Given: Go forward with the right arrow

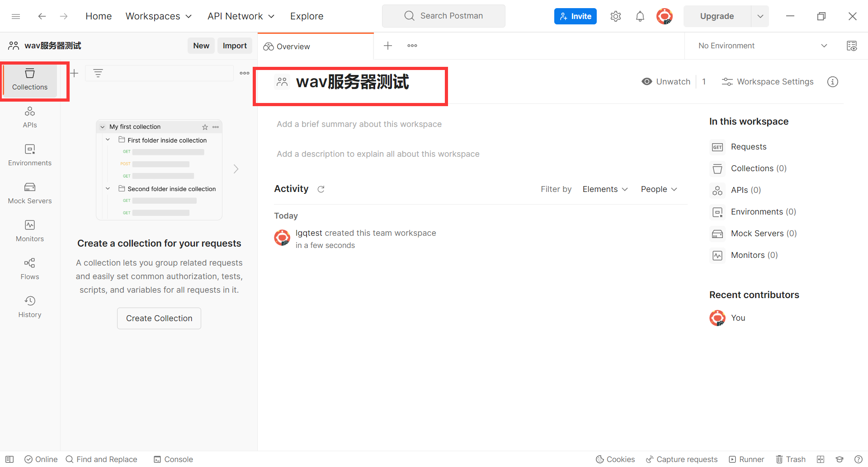Looking at the screenshot, I should (x=64, y=16).
